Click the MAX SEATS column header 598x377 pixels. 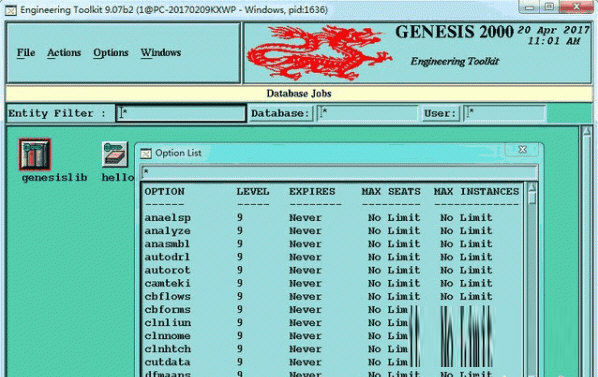pyautogui.click(x=391, y=191)
